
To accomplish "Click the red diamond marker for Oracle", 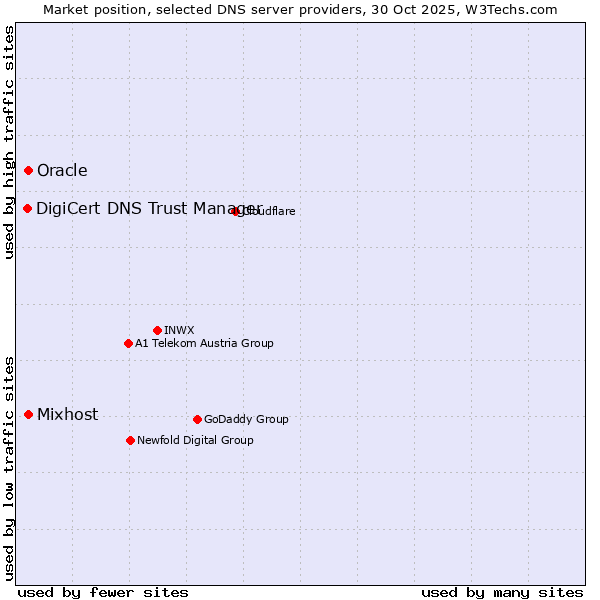I will 29,171.
